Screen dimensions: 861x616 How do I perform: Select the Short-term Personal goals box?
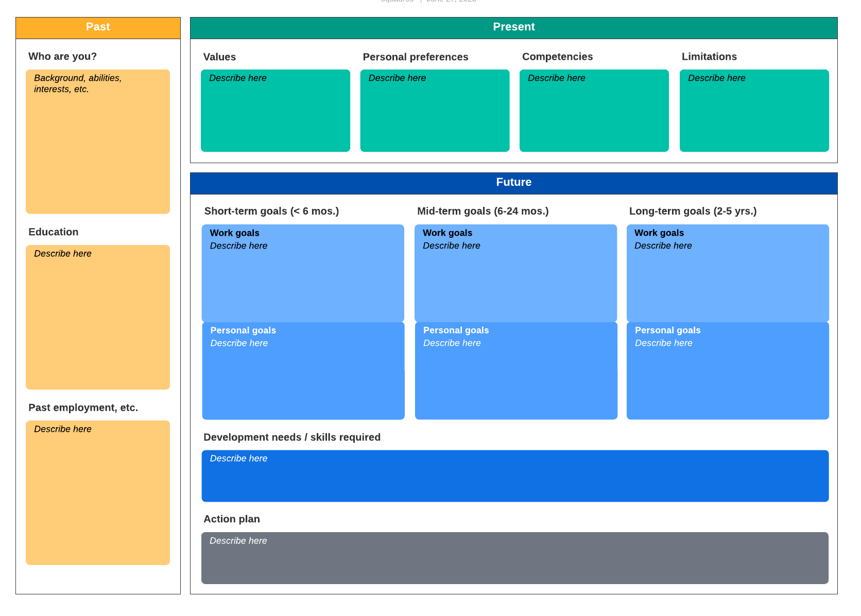coord(303,371)
